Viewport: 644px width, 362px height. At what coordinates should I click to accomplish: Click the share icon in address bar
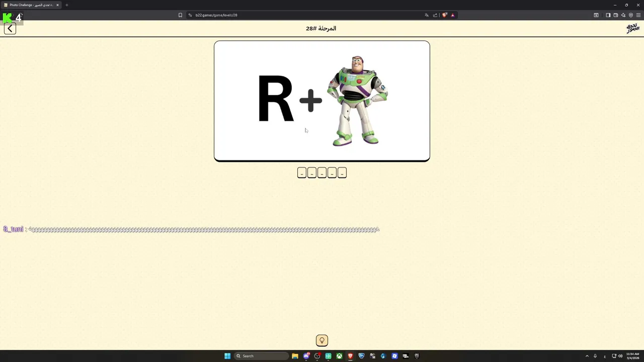435,15
